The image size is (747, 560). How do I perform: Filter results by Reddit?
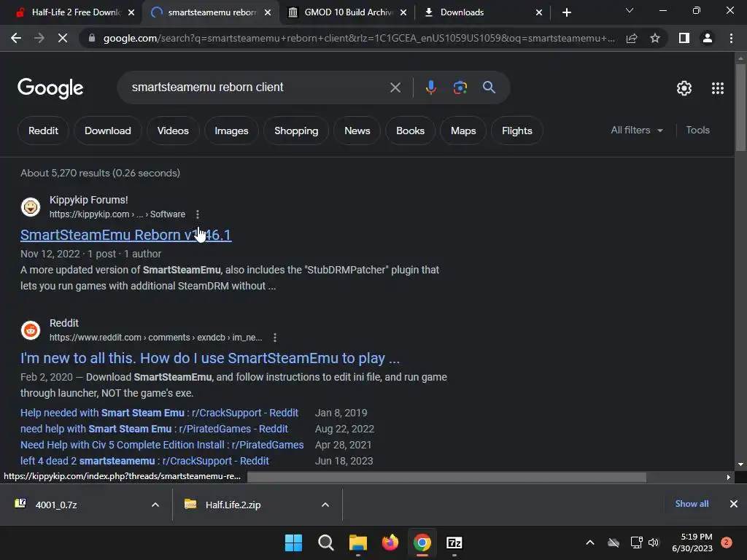[43, 131]
